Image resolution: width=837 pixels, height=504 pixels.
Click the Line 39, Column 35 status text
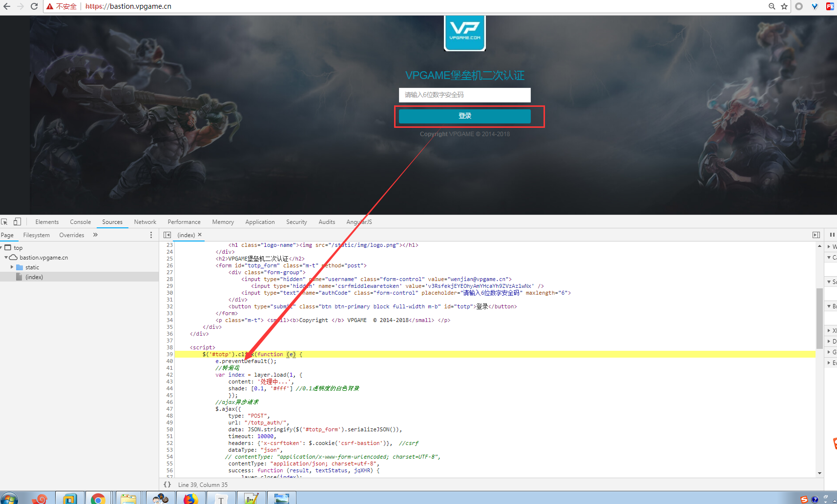[x=203, y=485]
